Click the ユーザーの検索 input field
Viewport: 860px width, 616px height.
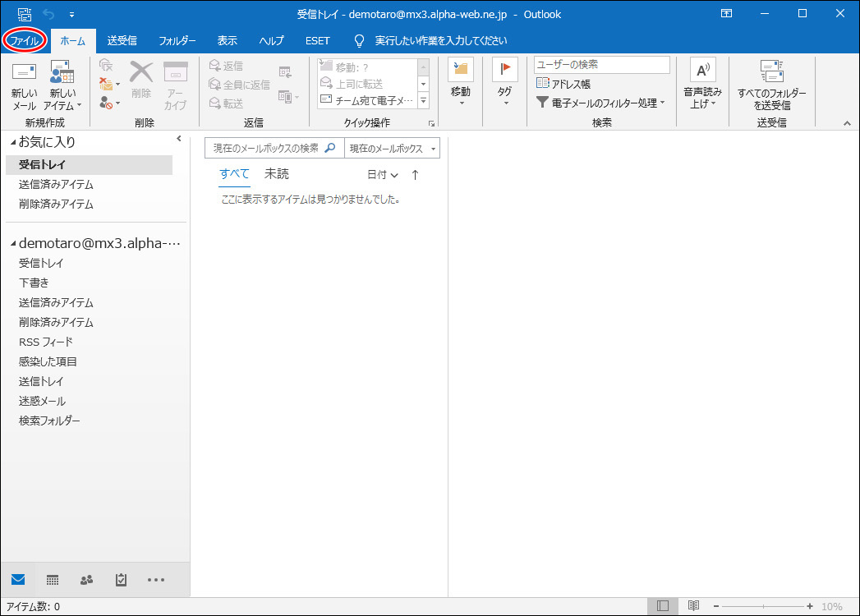click(x=601, y=65)
